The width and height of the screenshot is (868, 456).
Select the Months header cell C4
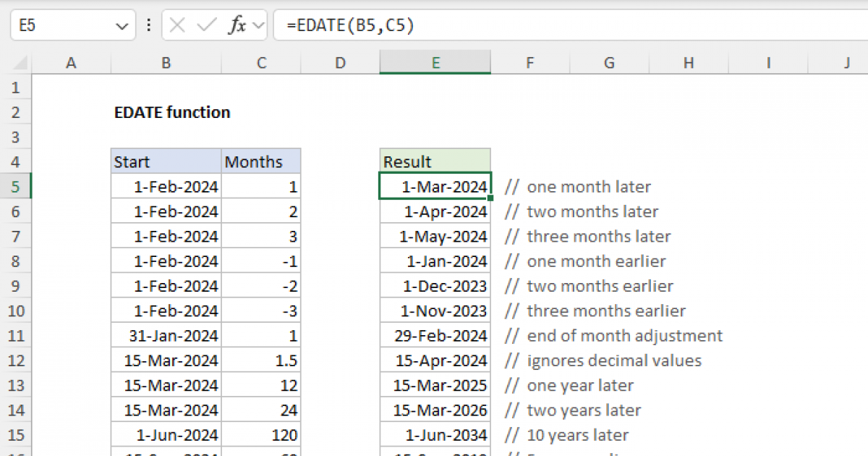click(x=261, y=161)
